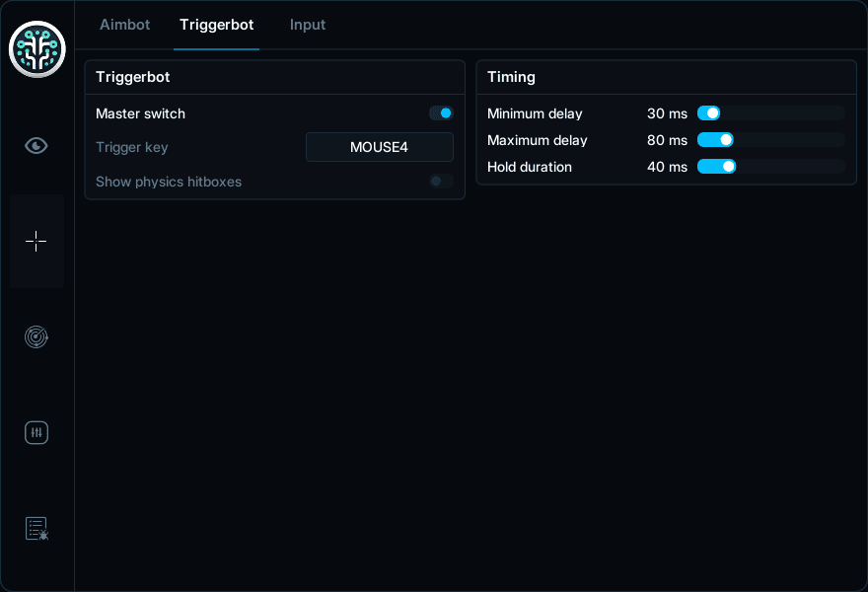Click the MOUSE4 trigger key button
Screen dimensions: 868x592
click(x=379, y=147)
